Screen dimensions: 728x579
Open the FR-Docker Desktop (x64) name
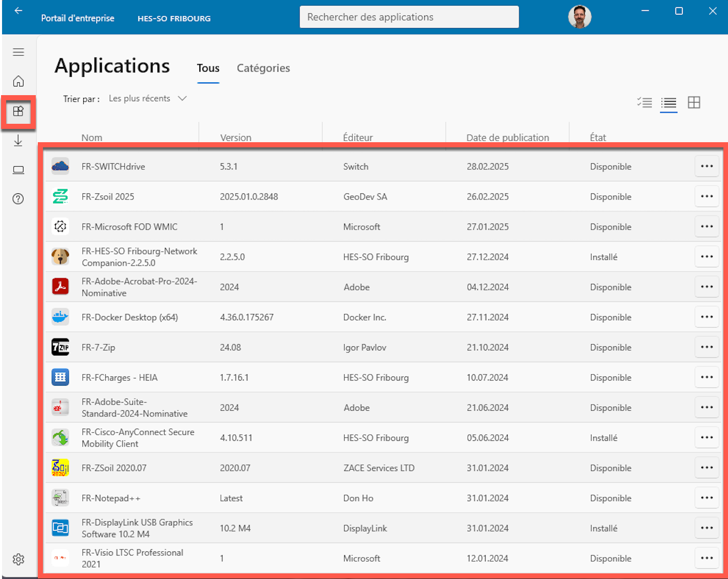pyautogui.click(x=130, y=318)
